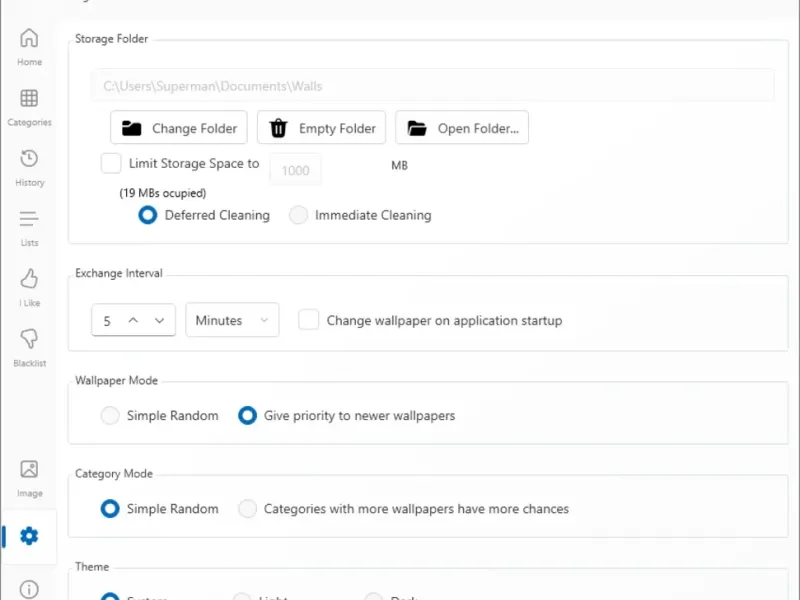Enable Limit Storage Space checkbox
The image size is (800, 600).
(x=111, y=163)
